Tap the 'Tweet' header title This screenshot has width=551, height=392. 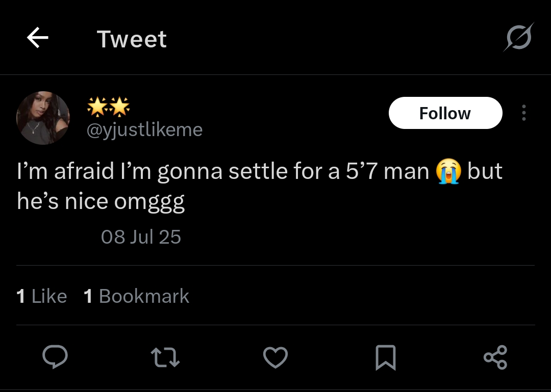coord(132,39)
